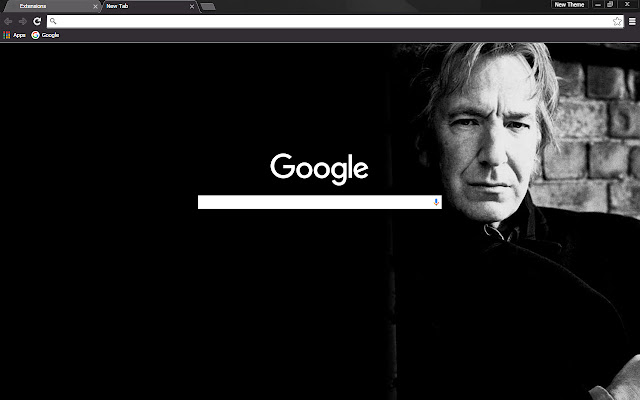Minimize the Chrome window
640x400 pixels.
click(x=598, y=4)
